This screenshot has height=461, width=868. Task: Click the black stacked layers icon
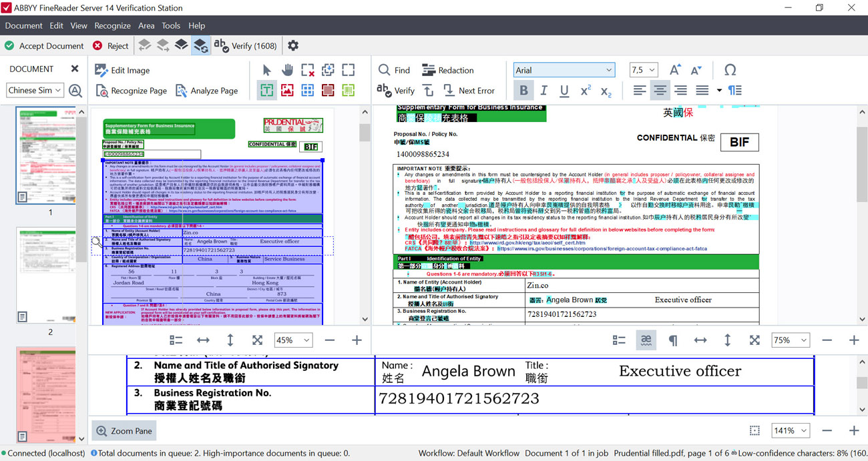pyautogui.click(x=182, y=45)
